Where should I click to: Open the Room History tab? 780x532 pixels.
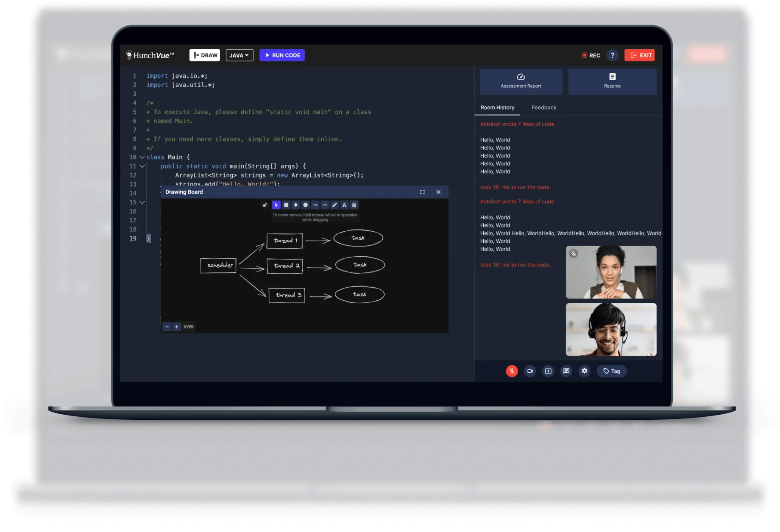[x=497, y=107]
